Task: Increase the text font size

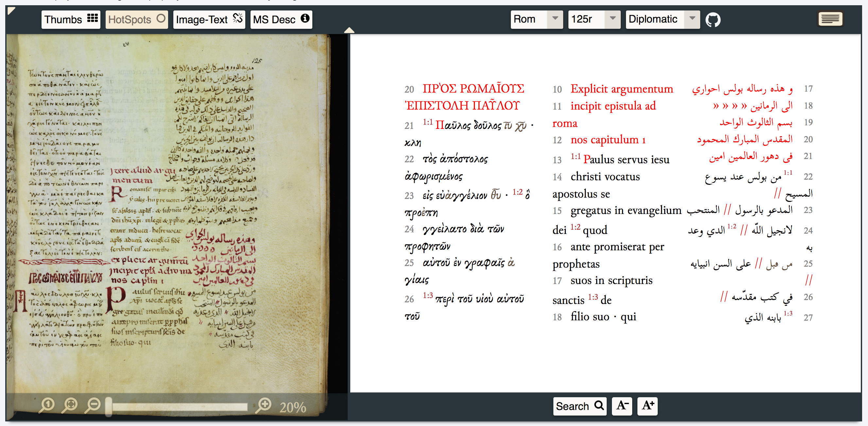Action: (648, 406)
